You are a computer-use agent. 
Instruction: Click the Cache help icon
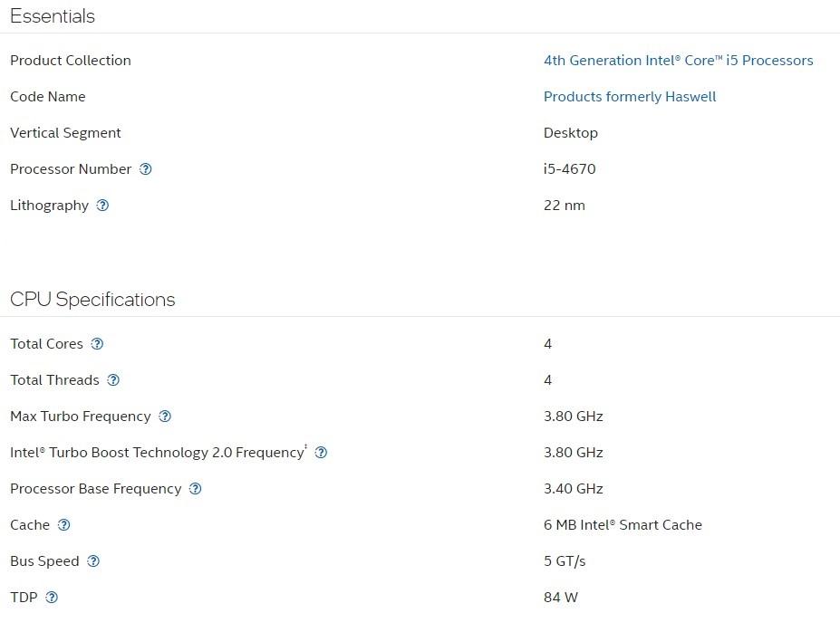(x=64, y=525)
